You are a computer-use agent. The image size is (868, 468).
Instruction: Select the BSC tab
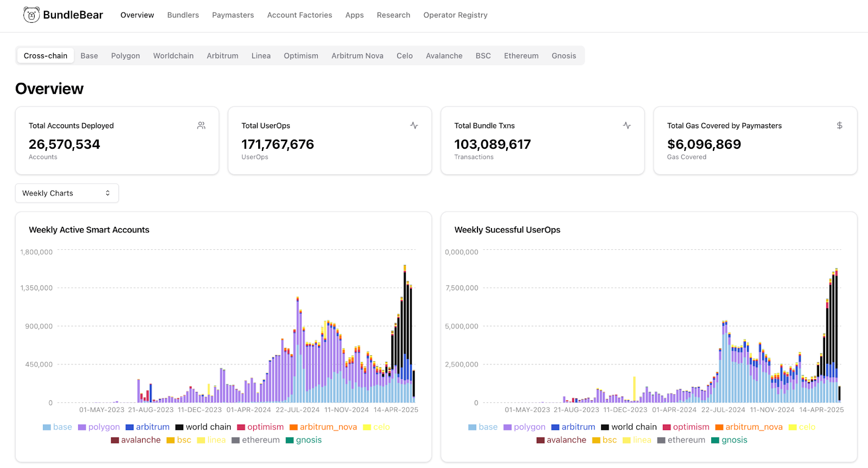(483, 56)
